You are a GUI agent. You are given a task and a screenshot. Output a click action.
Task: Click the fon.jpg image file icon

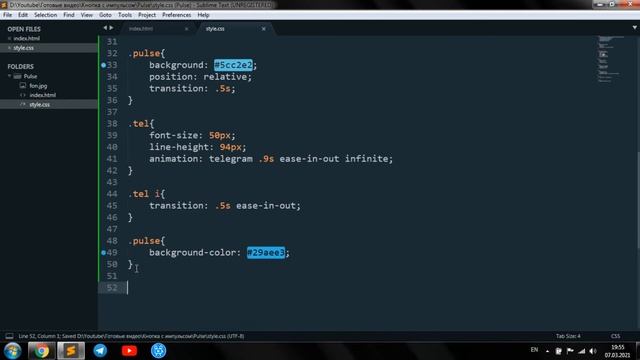coord(23,86)
